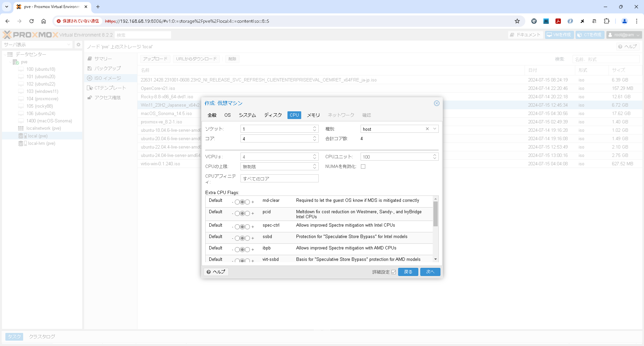Switch to the クラスタログ tab
The height and width of the screenshot is (346, 644).
tap(42, 337)
